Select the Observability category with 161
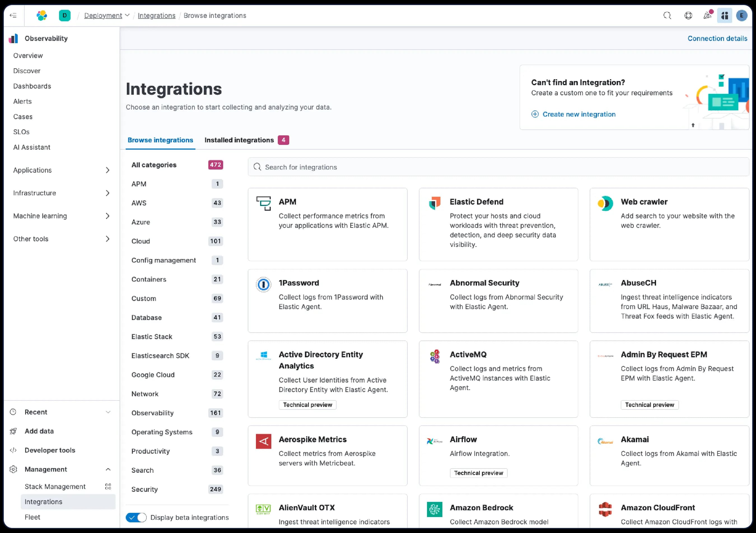This screenshot has width=756, height=533. [177, 413]
